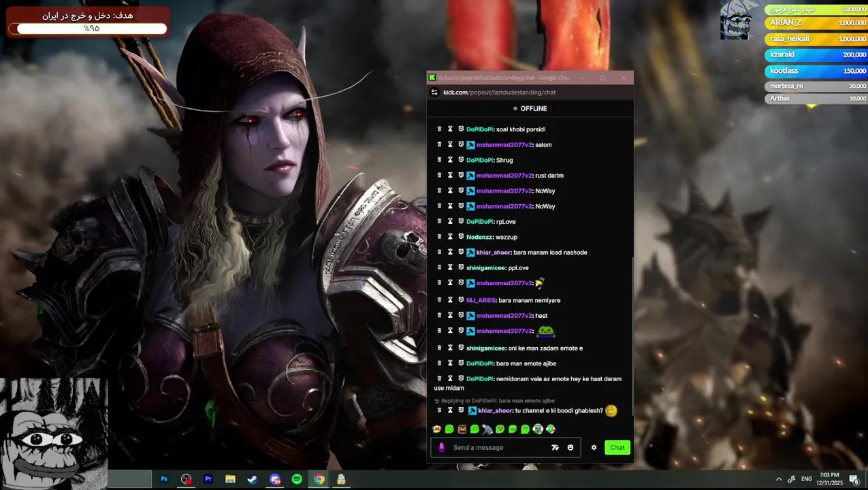Ban user via shield on 'Shrug' row
This screenshot has width=868, height=490.
pyautogui.click(x=461, y=160)
